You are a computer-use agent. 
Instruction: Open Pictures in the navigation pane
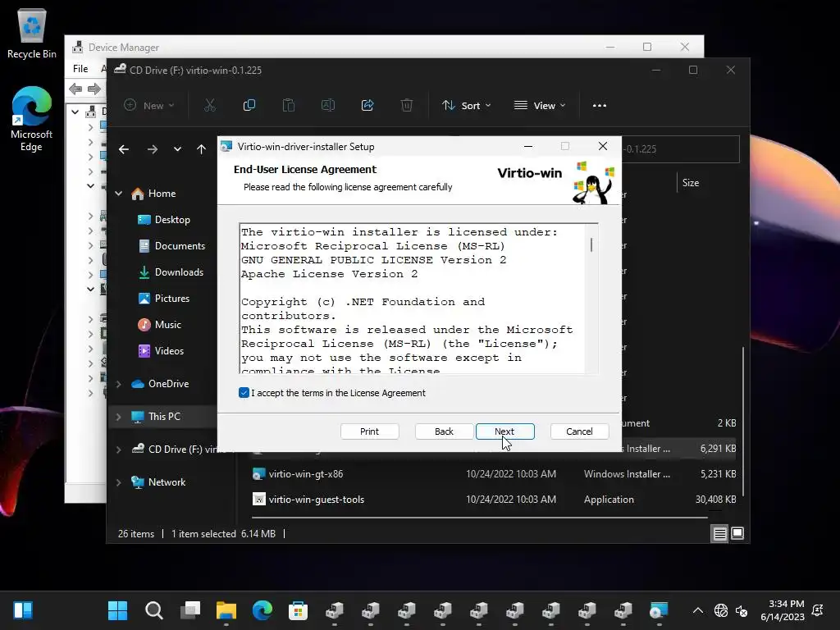(x=164, y=299)
